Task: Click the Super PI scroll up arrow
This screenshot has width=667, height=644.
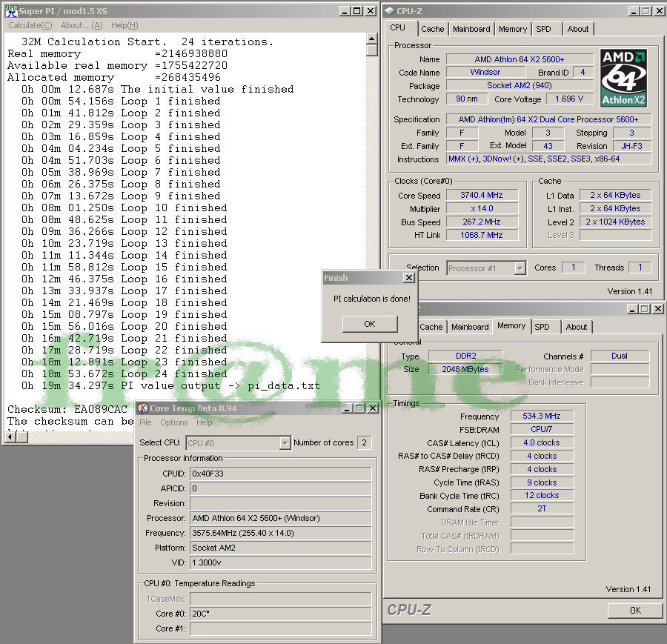Action: (x=372, y=39)
